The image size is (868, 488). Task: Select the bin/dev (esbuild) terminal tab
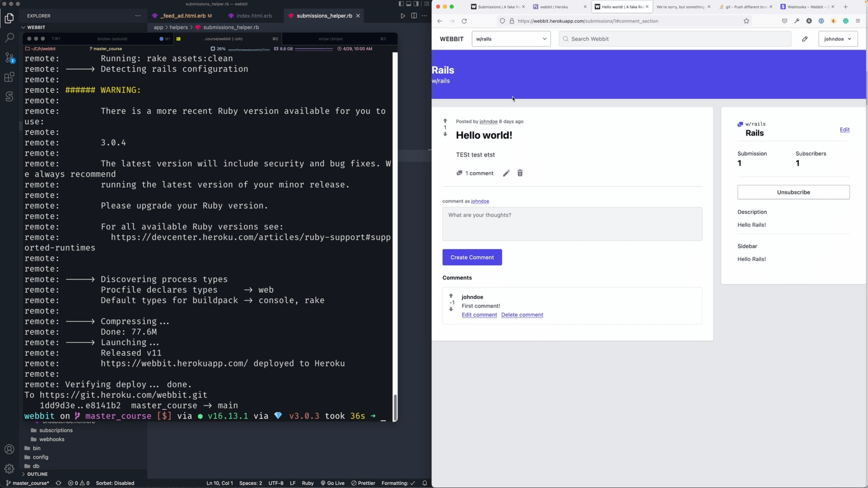(x=112, y=39)
